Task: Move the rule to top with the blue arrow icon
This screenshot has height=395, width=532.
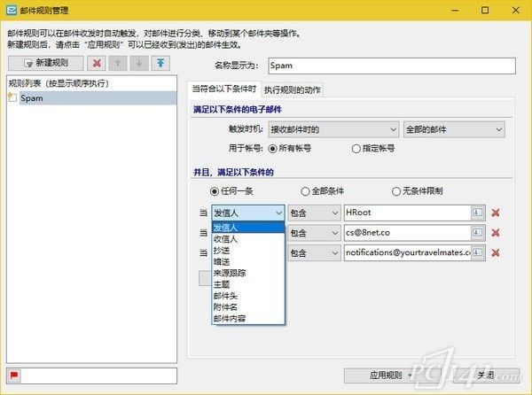Action: point(160,63)
